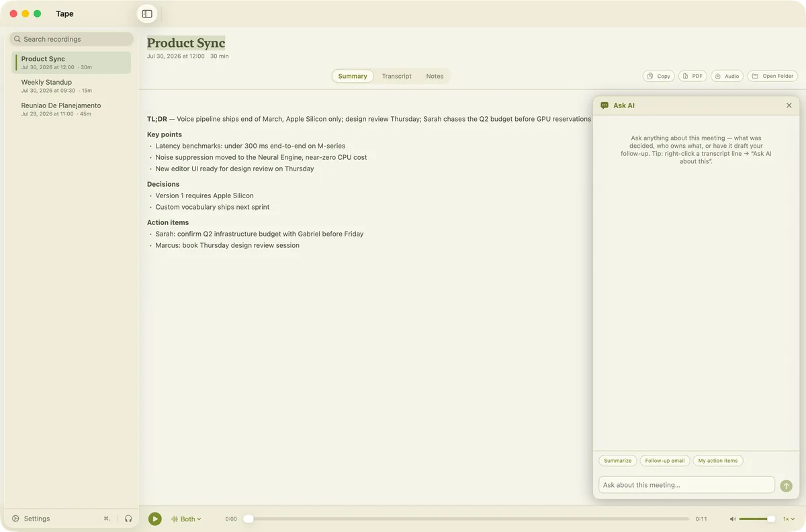Click the Action items heading
Screen dimensions: 806x532
(168, 222)
